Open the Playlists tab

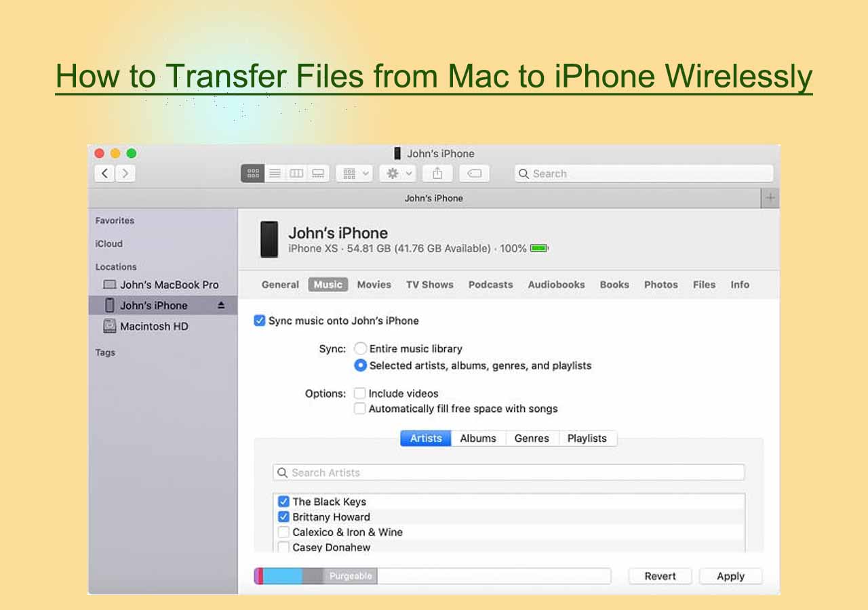click(x=587, y=439)
